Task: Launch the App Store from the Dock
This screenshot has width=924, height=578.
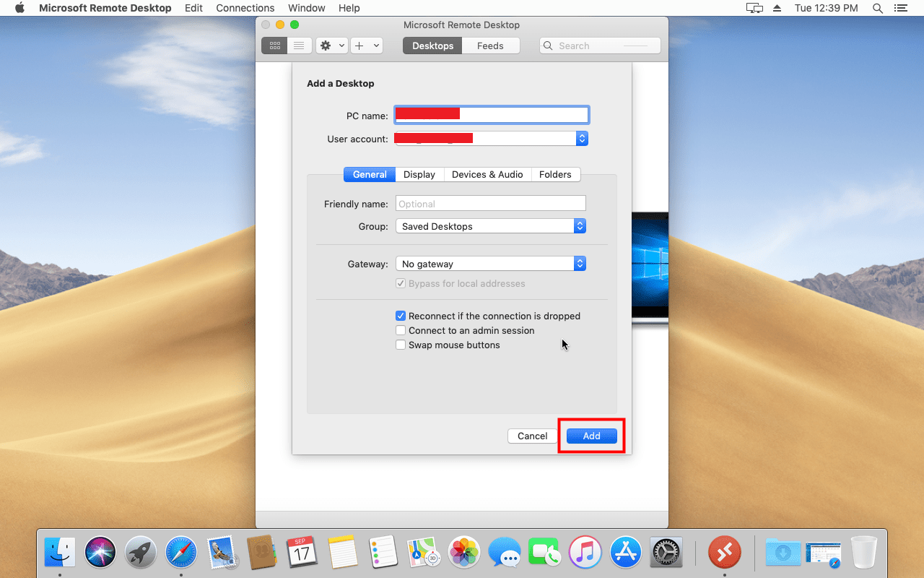Action: point(626,553)
